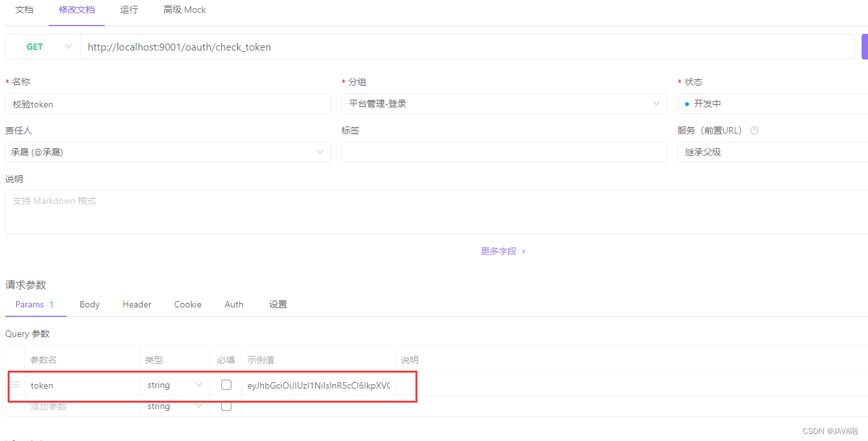Click the drag handle on the token row
Screen dimensions: 868x441
(x=14, y=385)
